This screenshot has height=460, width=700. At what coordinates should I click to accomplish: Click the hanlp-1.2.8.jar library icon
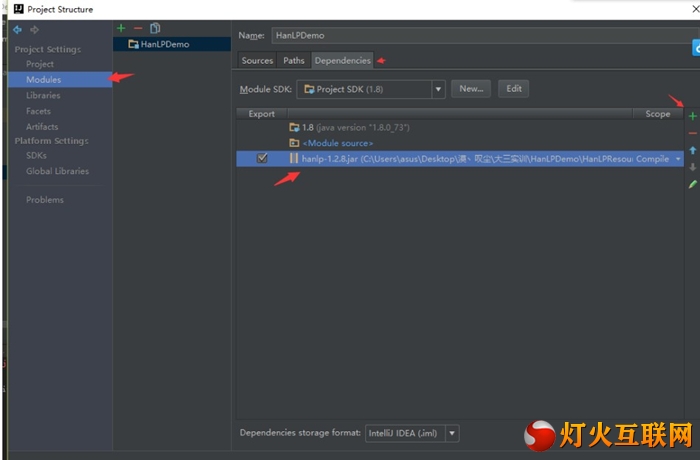(294, 159)
